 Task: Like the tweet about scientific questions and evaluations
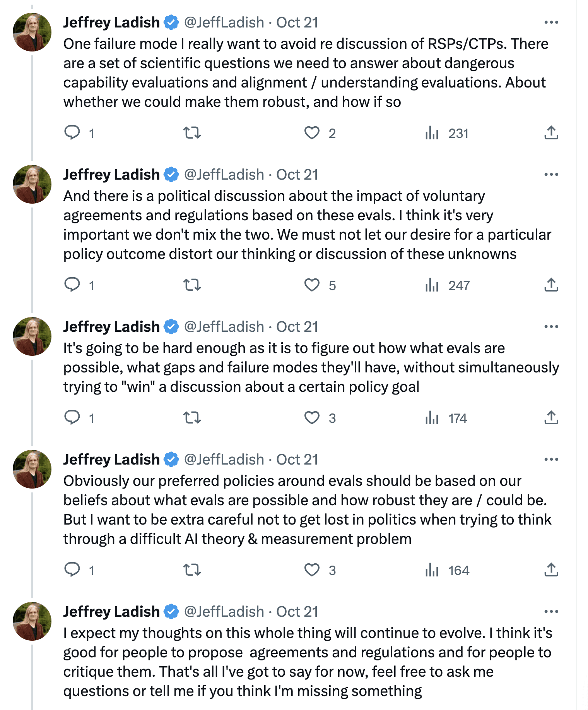tap(312, 133)
